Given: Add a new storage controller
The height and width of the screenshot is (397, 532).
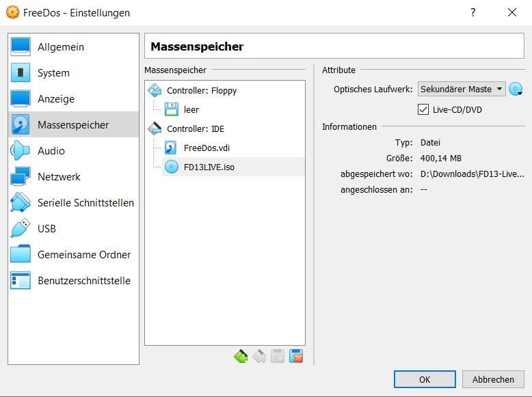Looking at the screenshot, I should [241, 356].
